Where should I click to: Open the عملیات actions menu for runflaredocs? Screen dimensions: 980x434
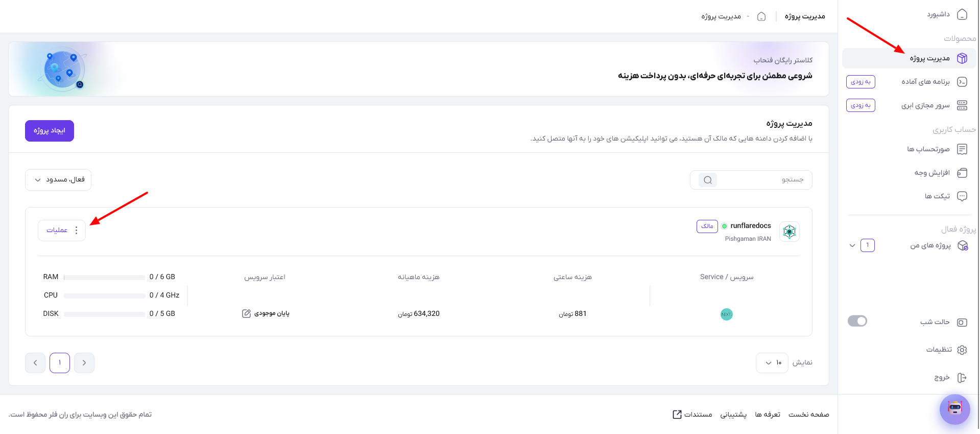point(62,231)
